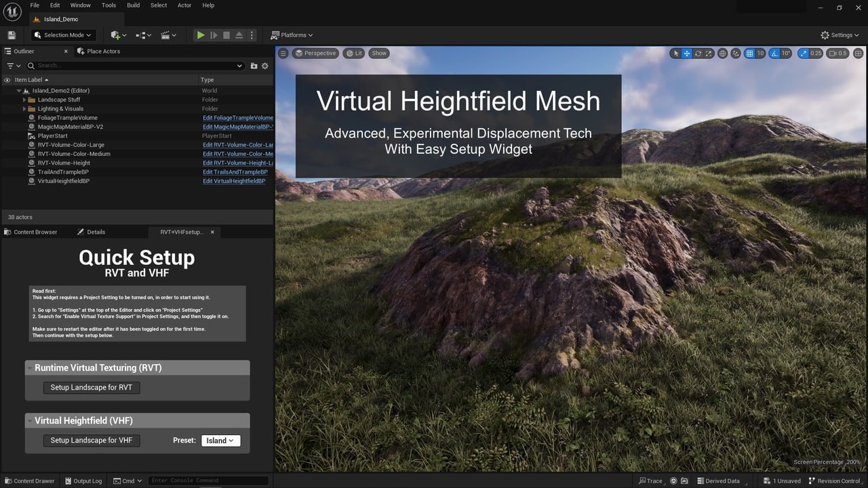
Task: Toggle rotation angle snapping
Action: tap(775, 54)
